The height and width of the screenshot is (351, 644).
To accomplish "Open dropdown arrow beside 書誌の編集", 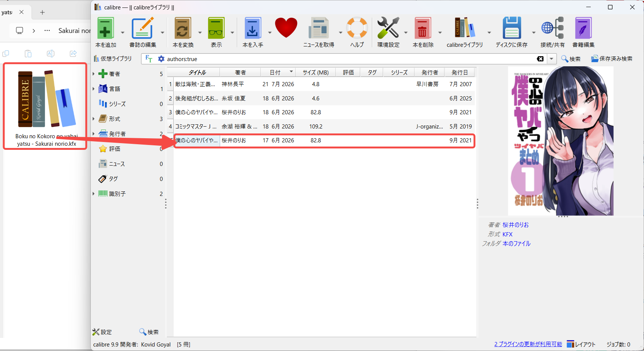I will 162,33.
